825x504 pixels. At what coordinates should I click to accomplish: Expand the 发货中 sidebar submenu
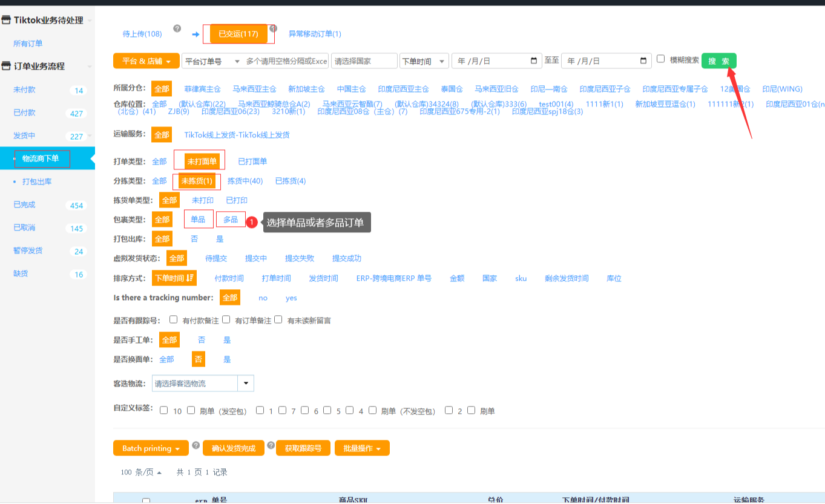click(x=90, y=136)
